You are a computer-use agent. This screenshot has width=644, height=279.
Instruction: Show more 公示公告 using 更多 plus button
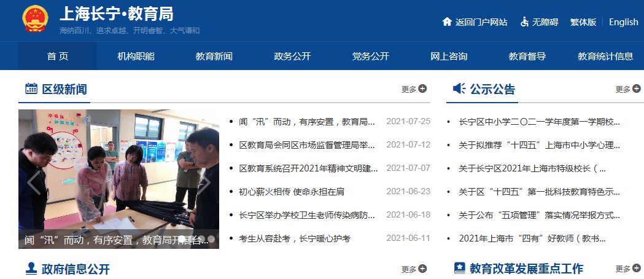[x=628, y=89]
